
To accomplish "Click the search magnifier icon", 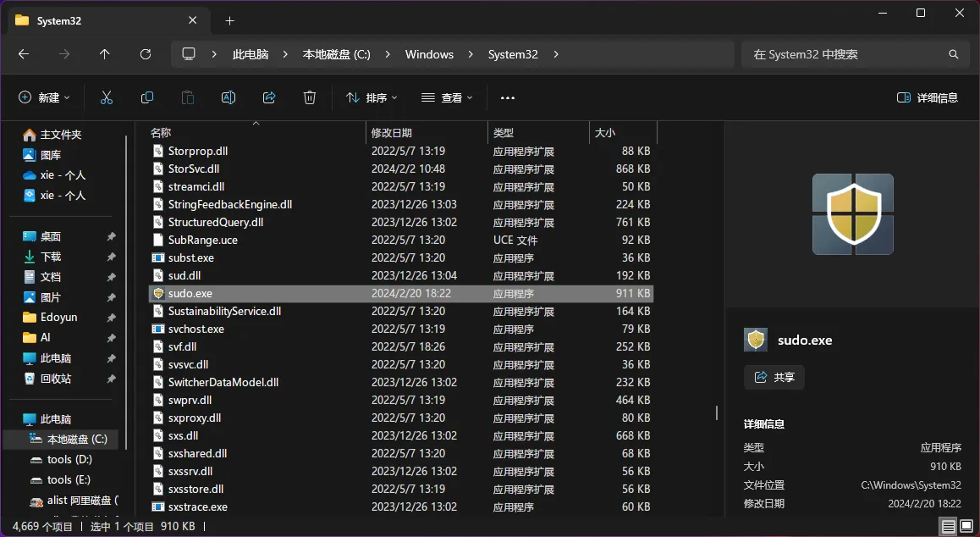I will 953,54.
